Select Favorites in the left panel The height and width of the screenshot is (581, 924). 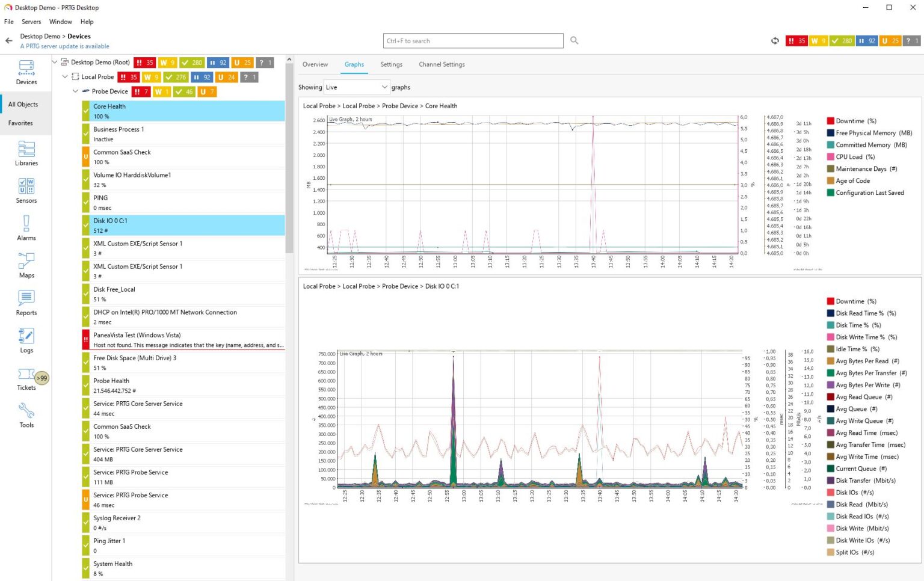click(x=20, y=123)
